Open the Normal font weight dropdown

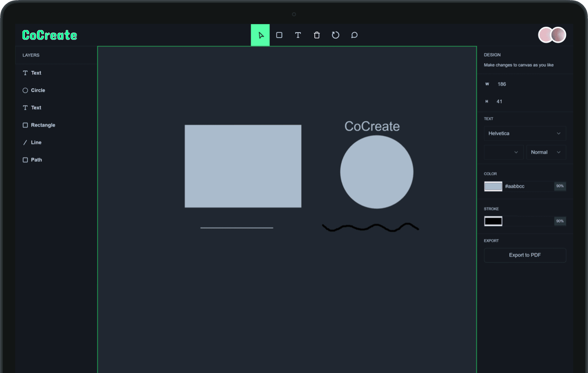546,152
